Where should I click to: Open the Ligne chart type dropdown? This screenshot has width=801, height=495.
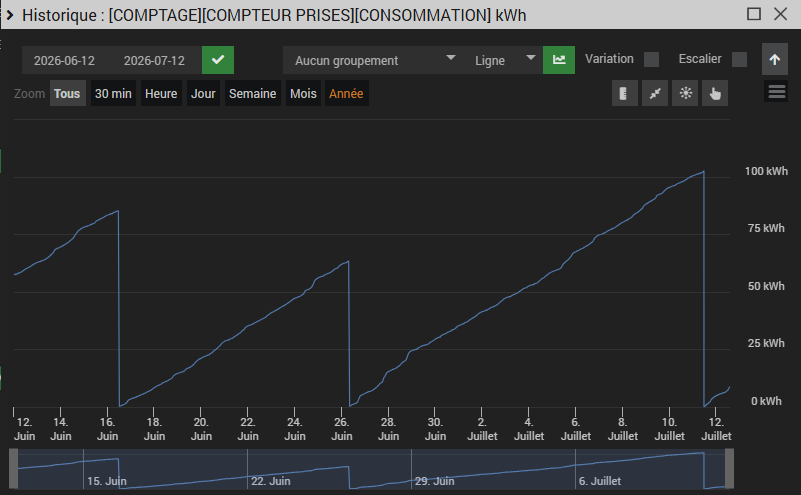click(x=503, y=60)
